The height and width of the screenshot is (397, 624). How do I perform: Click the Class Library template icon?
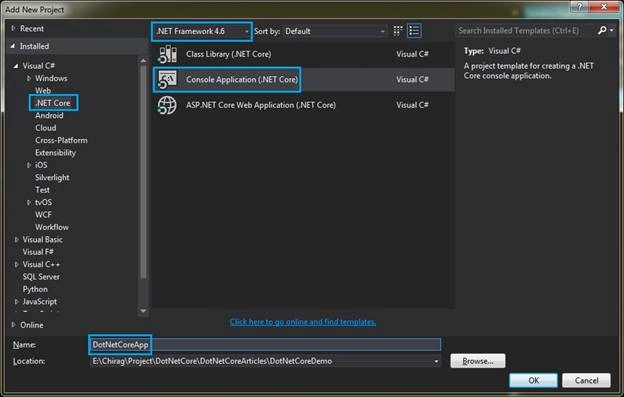point(168,54)
